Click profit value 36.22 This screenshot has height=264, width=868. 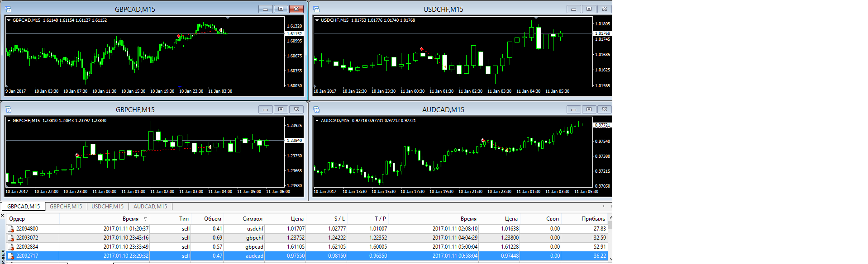pos(600,256)
